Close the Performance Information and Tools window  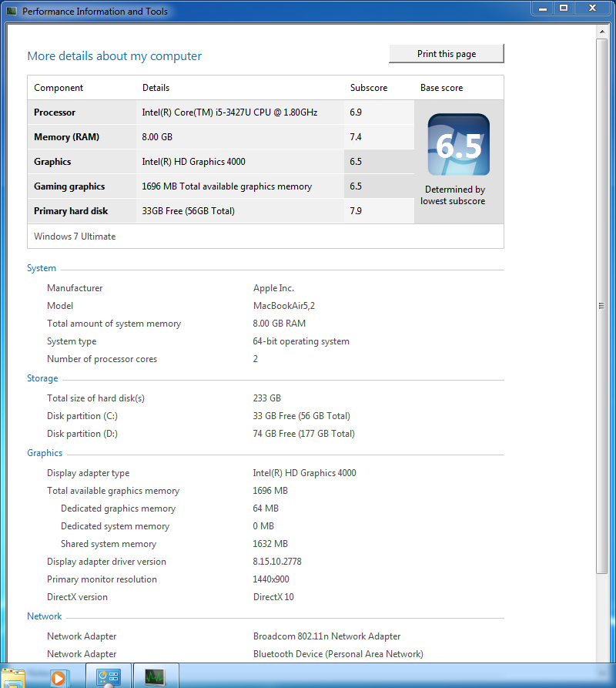tap(592, 8)
